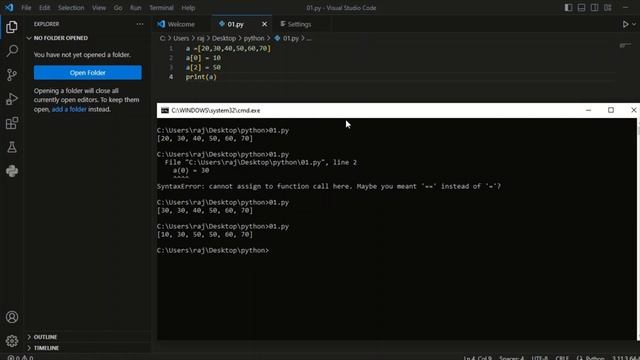The width and height of the screenshot is (640, 360).
Task: Minimize the cmd.exe window
Action: pyautogui.click(x=588, y=110)
